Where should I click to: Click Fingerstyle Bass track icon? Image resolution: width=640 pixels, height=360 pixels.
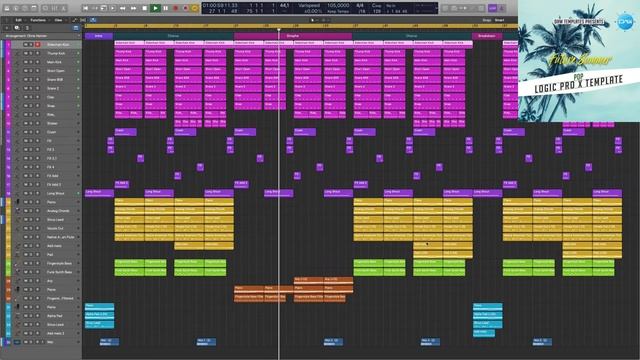18,263
